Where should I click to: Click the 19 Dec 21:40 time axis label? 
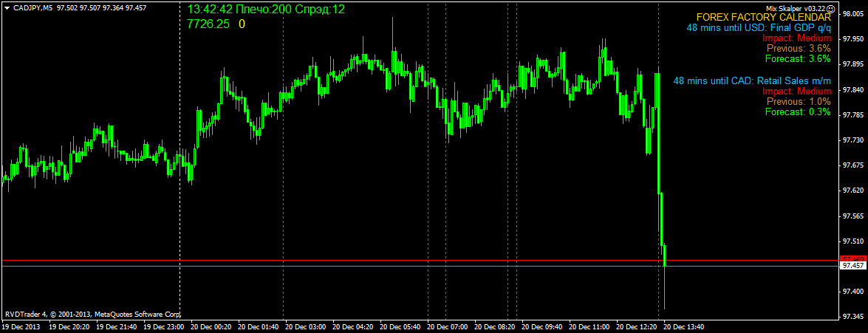click(116, 328)
